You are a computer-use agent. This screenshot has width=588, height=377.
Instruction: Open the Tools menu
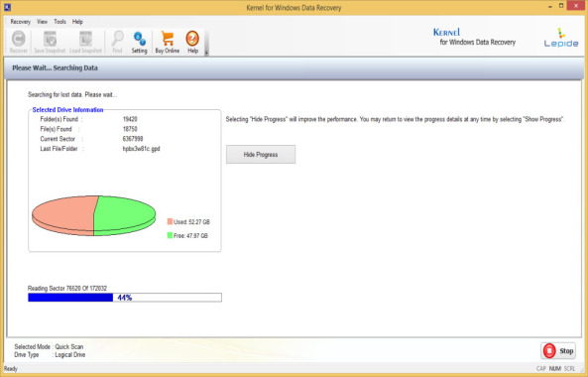[x=59, y=22]
